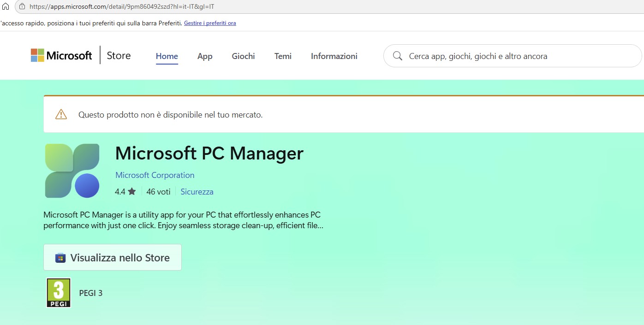644x325 pixels.
Task: Open the Home tab
Action: pyautogui.click(x=167, y=56)
